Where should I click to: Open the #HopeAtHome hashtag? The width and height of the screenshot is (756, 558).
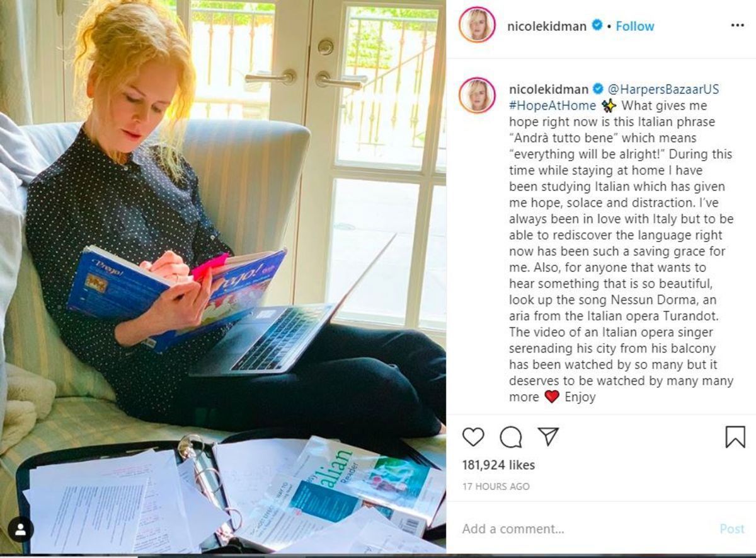(552, 105)
